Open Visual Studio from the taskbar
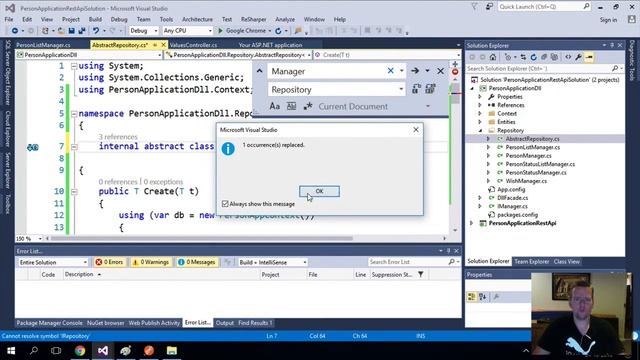The height and width of the screenshot is (360, 640). point(103,351)
